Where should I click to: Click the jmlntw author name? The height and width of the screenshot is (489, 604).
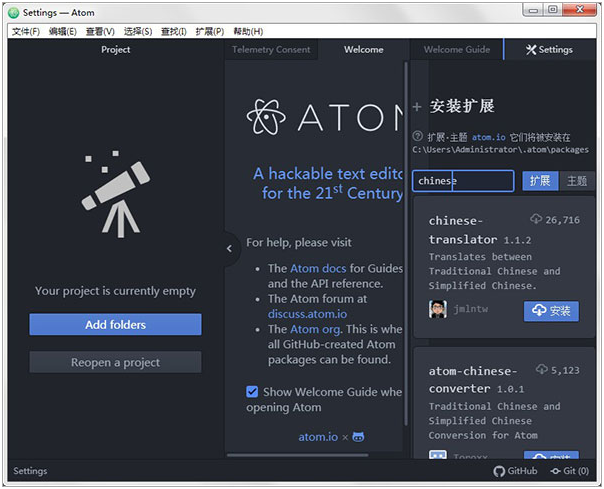click(470, 309)
